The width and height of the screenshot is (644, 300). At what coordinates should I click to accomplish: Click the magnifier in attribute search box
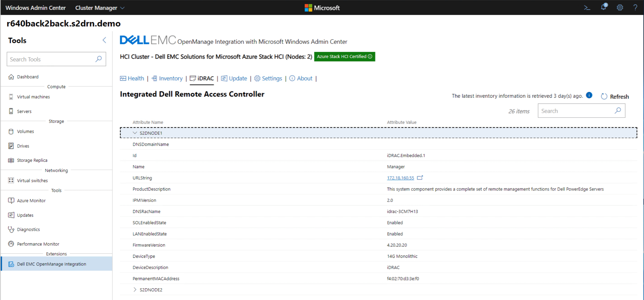click(618, 111)
